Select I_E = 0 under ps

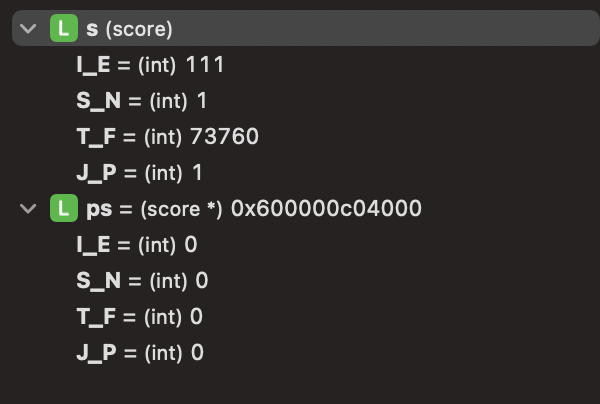[x=137, y=245]
